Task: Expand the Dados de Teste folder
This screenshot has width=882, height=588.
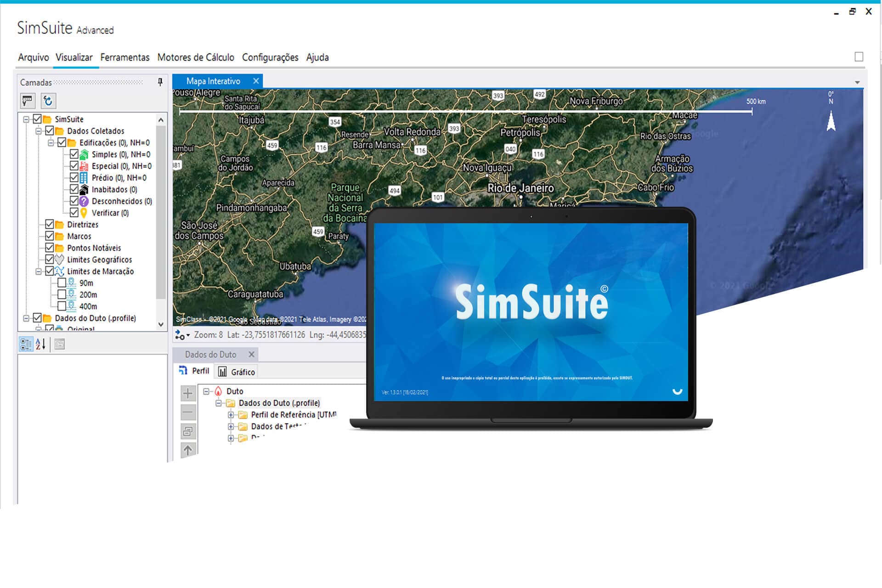Action: [x=231, y=426]
